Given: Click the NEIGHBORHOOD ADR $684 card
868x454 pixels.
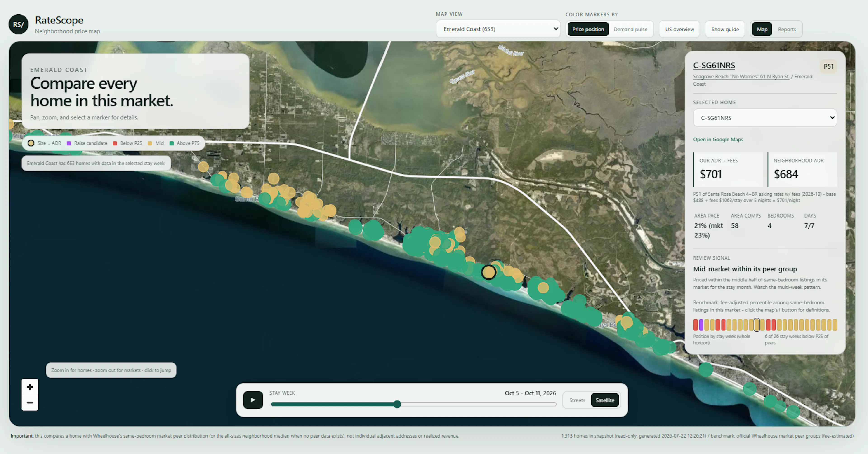Looking at the screenshot, I should [802, 170].
